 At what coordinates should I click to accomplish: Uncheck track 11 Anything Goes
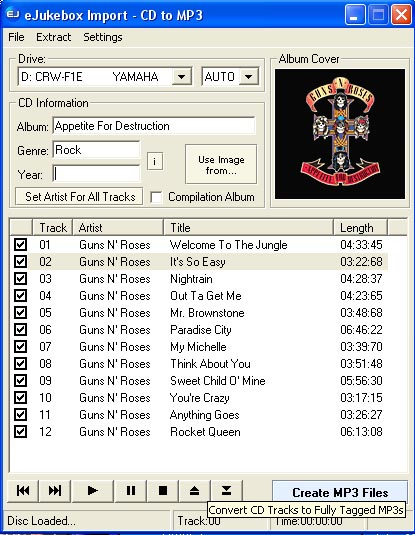(20, 415)
